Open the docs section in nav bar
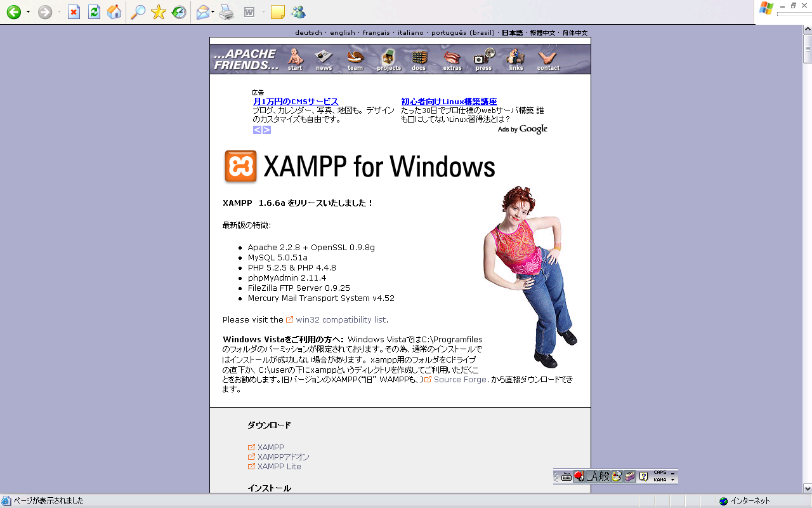The image size is (812, 508). pyautogui.click(x=419, y=59)
